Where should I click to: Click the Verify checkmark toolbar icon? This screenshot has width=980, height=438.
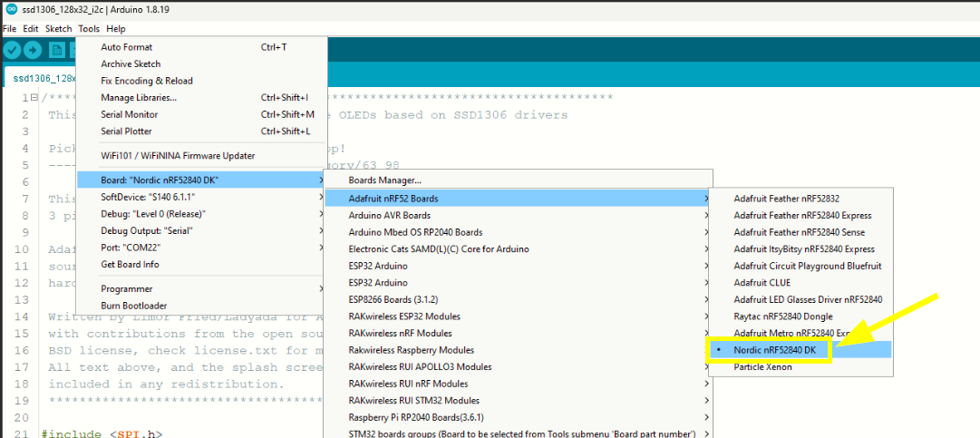12,50
